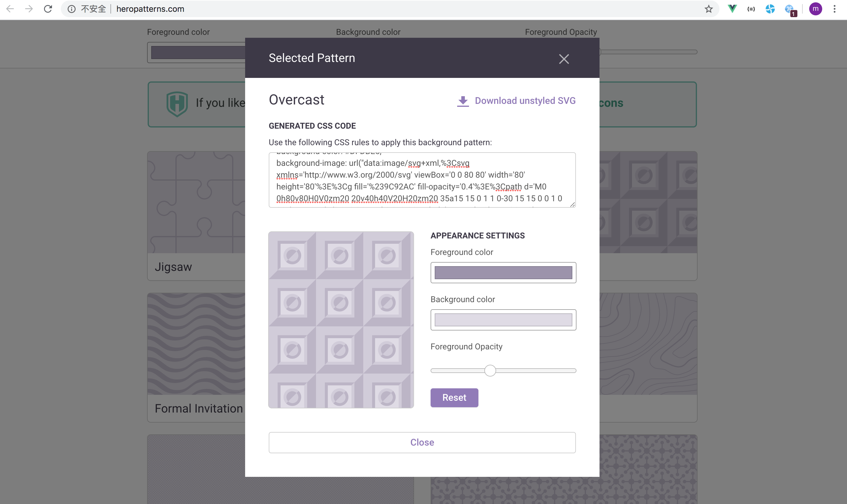This screenshot has height=504, width=847.
Task: Reload the heropatterns.com page
Action: point(48,9)
